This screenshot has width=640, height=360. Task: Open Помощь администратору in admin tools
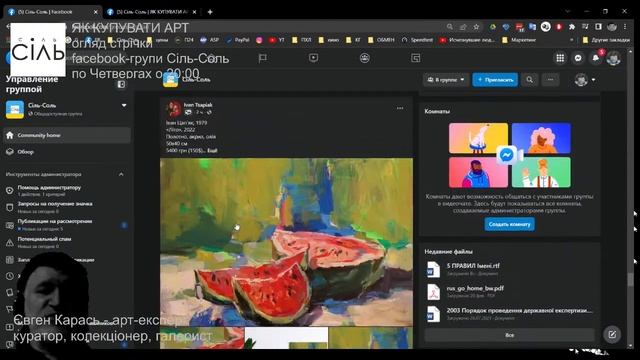pos(67,190)
